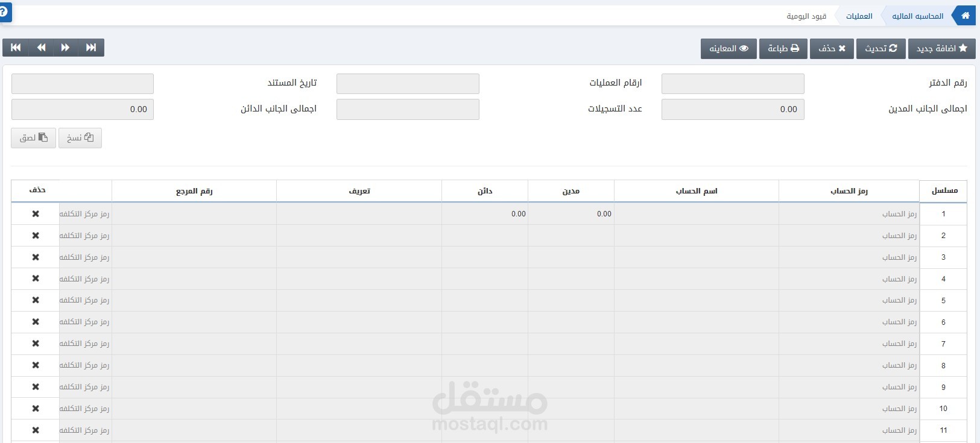Click row 9 رمز مركز التكلفه input
The image size is (980, 443).
click(86, 387)
